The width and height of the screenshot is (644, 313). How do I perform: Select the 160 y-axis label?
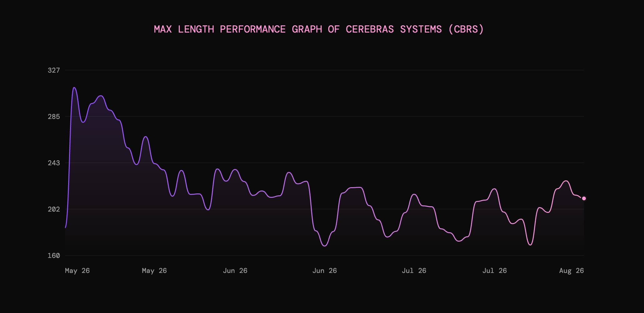pos(53,256)
